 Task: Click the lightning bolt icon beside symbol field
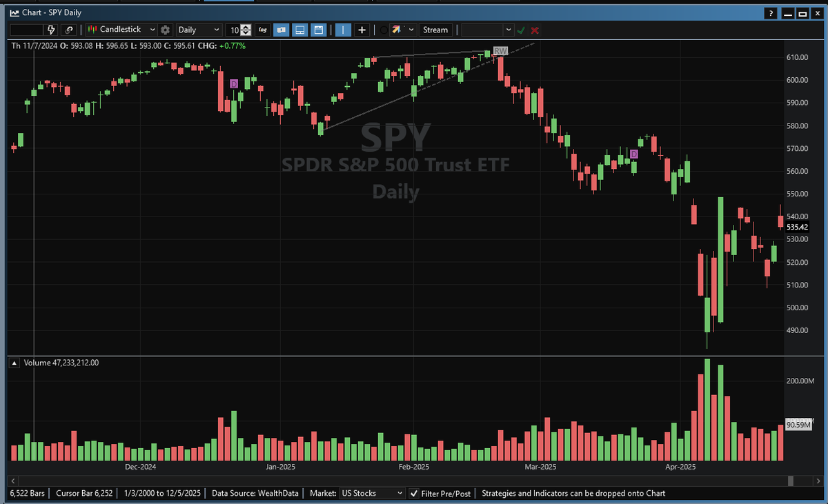click(51, 30)
